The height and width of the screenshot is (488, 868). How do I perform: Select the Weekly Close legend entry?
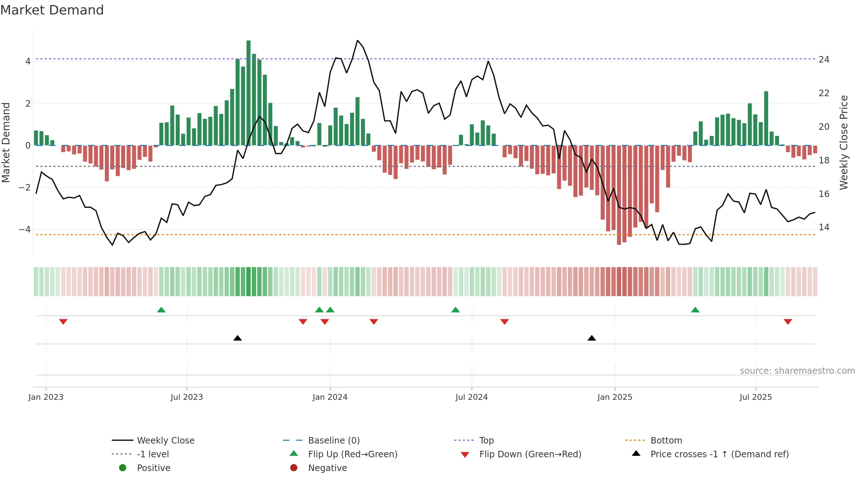(x=153, y=440)
